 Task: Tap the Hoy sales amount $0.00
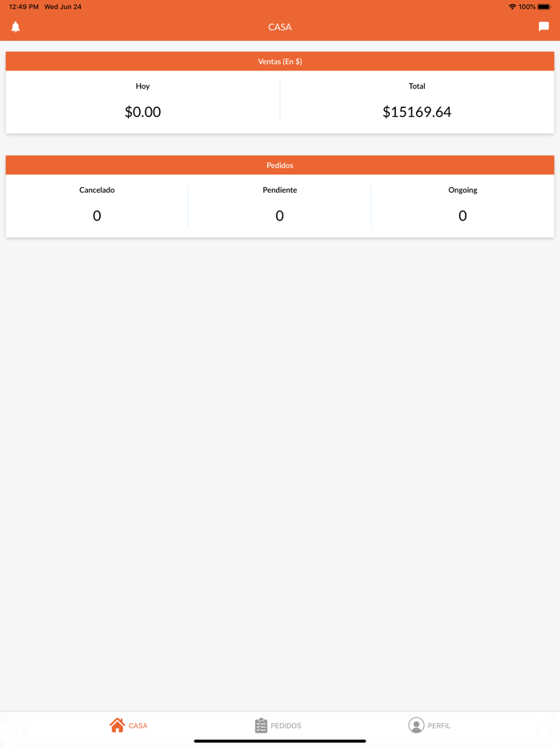click(142, 112)
